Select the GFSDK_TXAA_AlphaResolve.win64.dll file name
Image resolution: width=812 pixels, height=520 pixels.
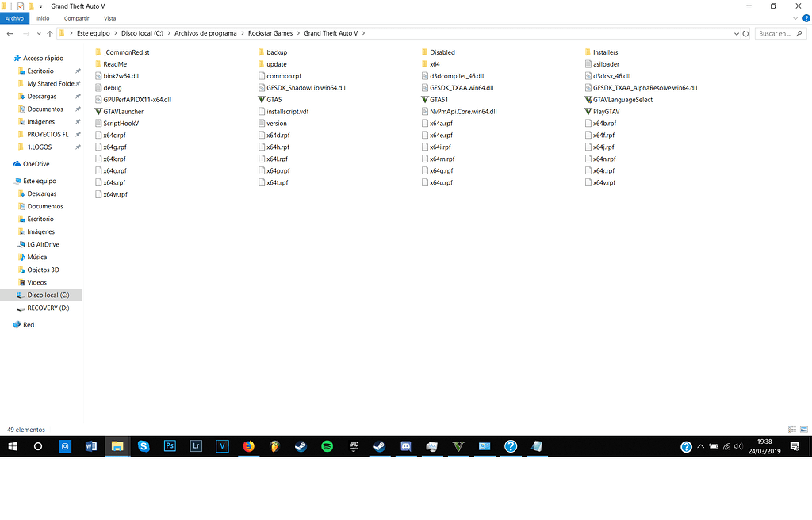(x=645, y=87)
